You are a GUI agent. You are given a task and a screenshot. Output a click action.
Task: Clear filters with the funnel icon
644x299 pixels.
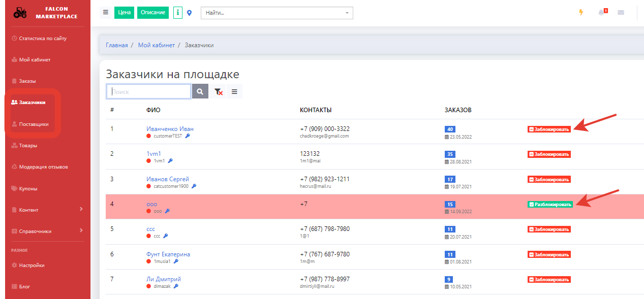(x=218, y=91)
